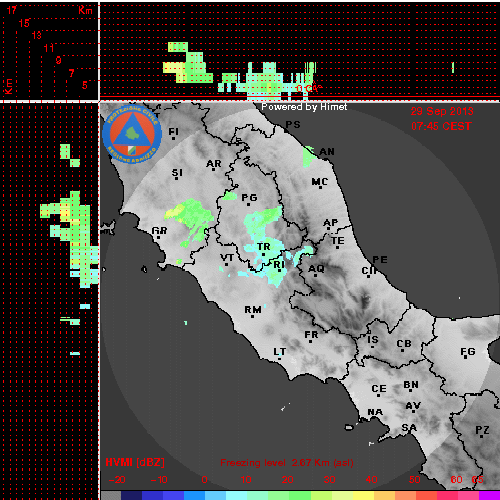The image size is (500, 500).
Task: Click the TR city label
Action: 264,247
